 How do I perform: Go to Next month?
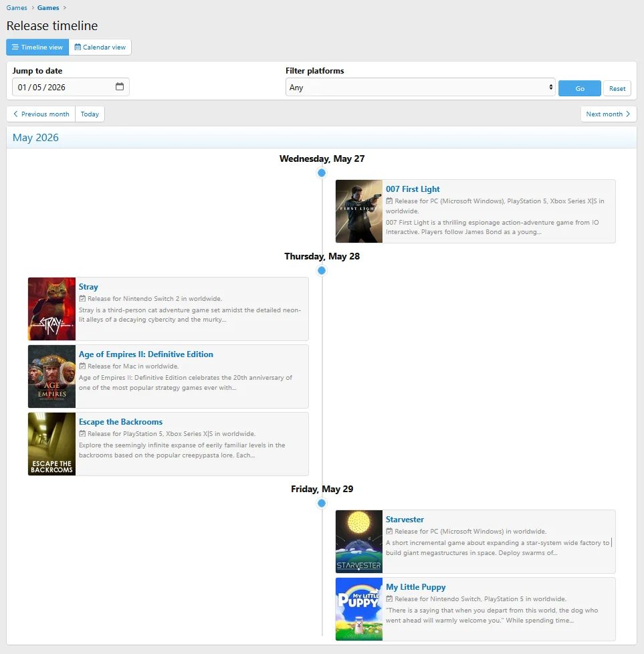tap(609, 114)
